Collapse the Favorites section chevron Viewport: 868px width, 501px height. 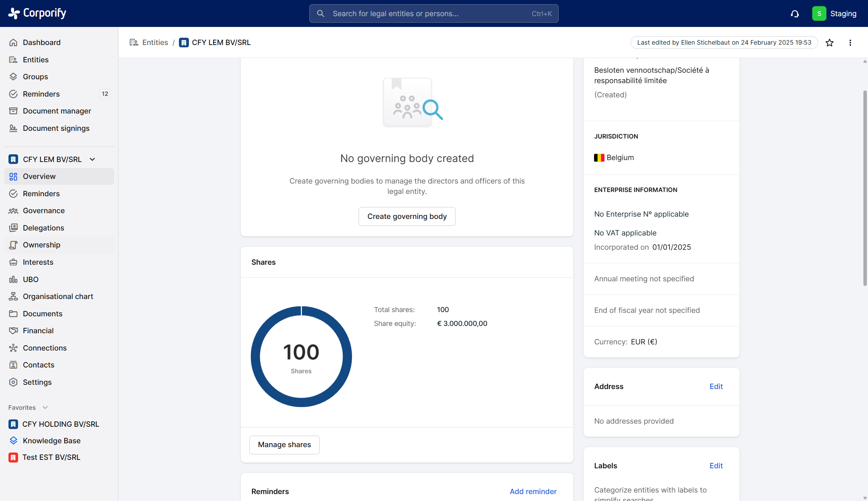tap(45, 407)
